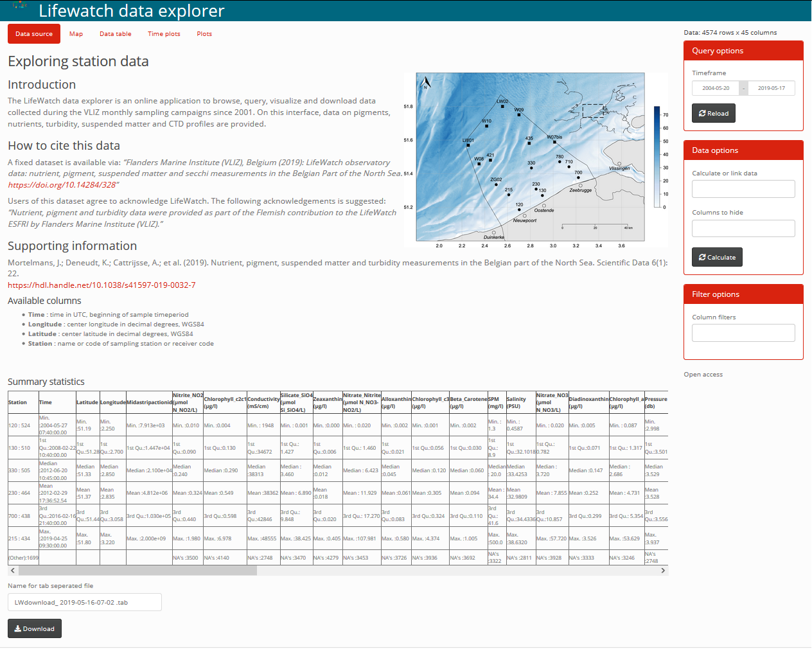Click the Download button
Image resolution: width=812 pixels, height=649 pixels.
point(35,628)
